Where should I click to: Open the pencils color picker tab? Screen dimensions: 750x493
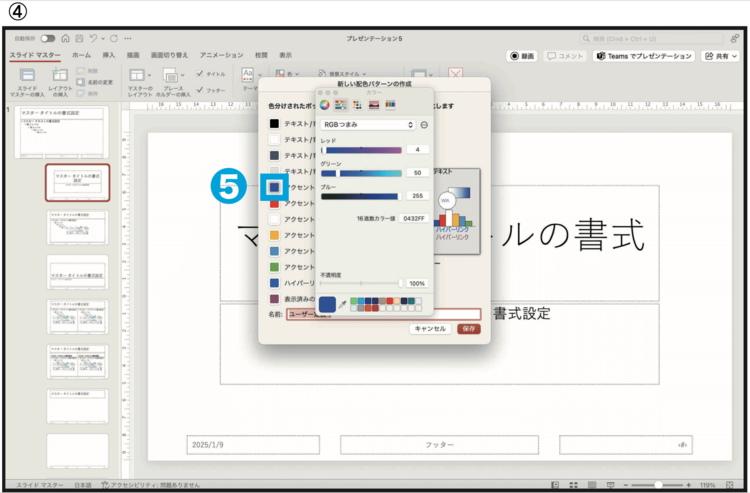(390, 105)
